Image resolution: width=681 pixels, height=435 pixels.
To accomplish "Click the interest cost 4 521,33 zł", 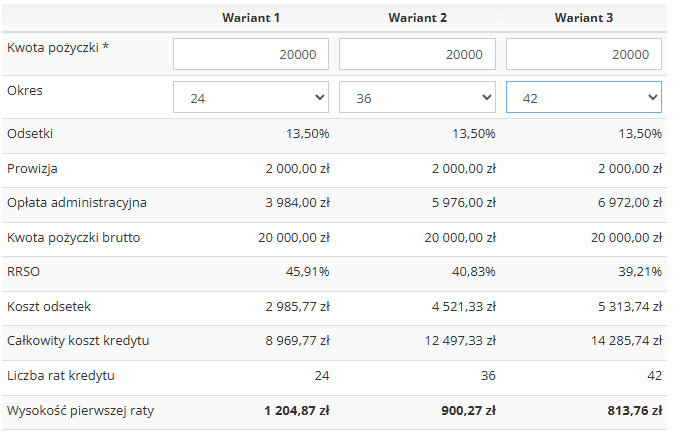I will click(464, 306).
